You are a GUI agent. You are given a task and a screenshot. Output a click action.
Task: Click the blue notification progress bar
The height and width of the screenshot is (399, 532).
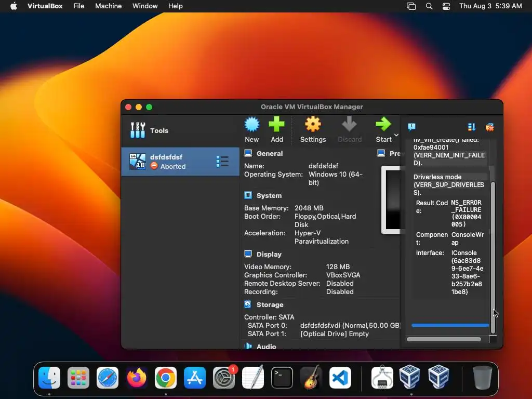(x=450, y=325)
